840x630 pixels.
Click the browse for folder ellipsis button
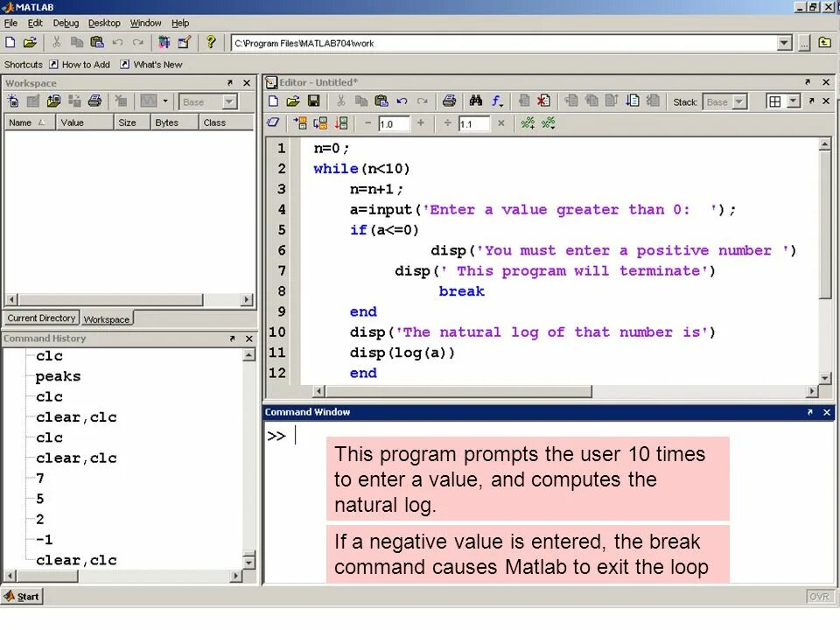(x=803, y=43)
